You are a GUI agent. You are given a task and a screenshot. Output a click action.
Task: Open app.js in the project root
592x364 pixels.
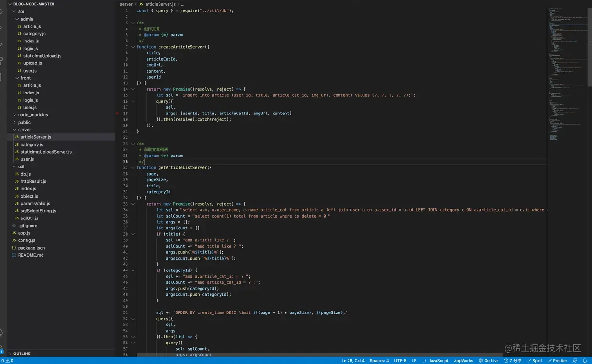tap(24, 233)
